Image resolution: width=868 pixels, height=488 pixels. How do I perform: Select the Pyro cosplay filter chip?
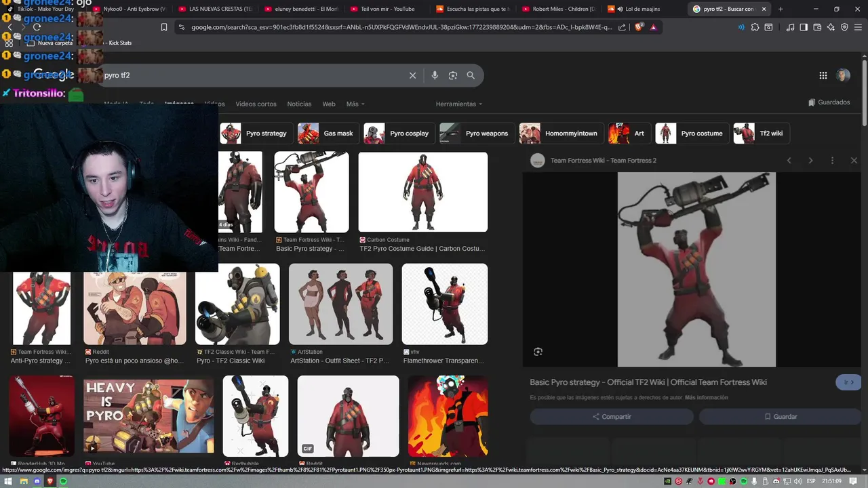coord(399,134)
